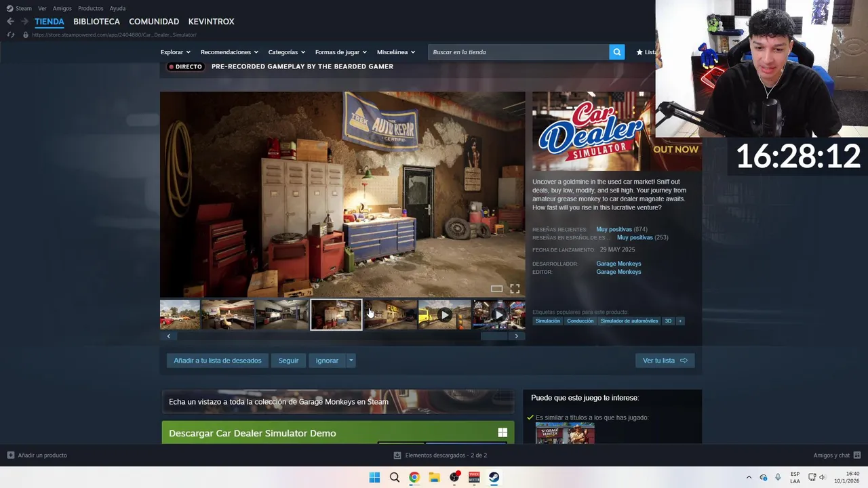Screen dimensions: 868x488
Task: Switch to the COMUNIDAD tab
Action: (154, 22)
